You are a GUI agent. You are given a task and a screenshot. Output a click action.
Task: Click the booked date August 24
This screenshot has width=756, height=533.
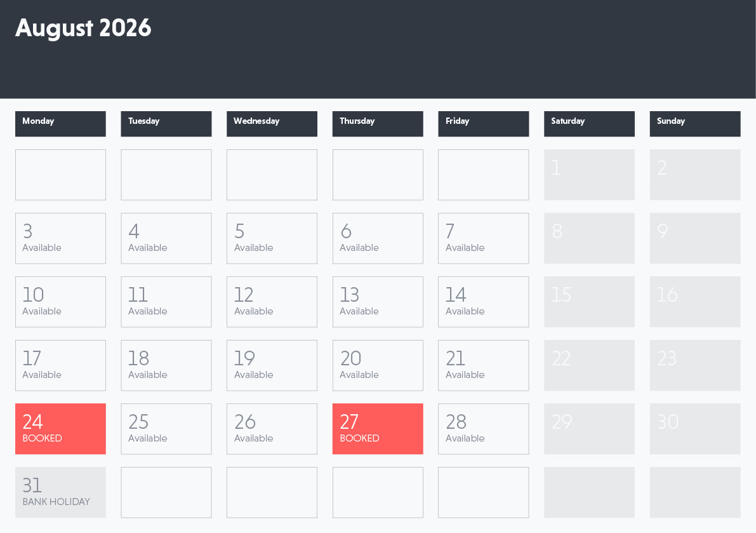60,429
